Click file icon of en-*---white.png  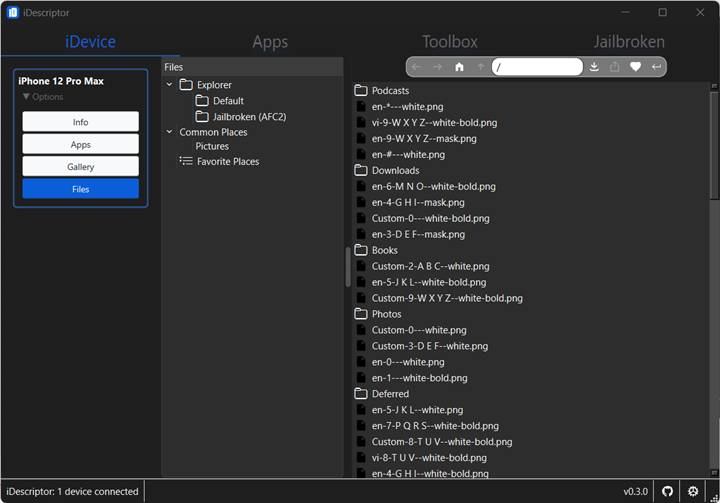click(x=361, y=107)
